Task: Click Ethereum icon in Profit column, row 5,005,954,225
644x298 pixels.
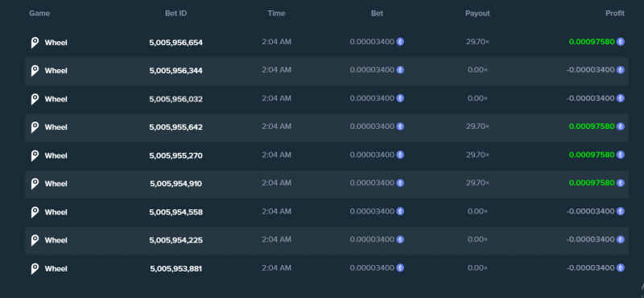Action: coord(620,239)
